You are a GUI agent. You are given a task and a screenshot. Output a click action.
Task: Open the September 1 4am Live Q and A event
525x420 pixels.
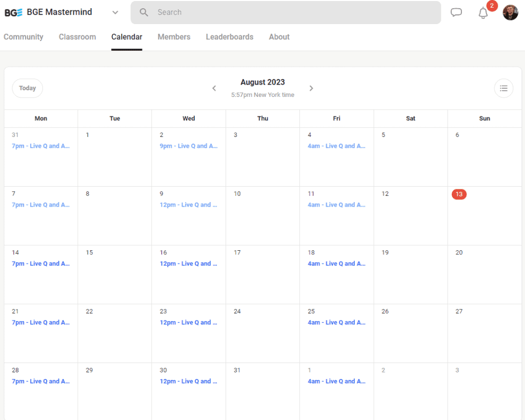click(336, 381)
